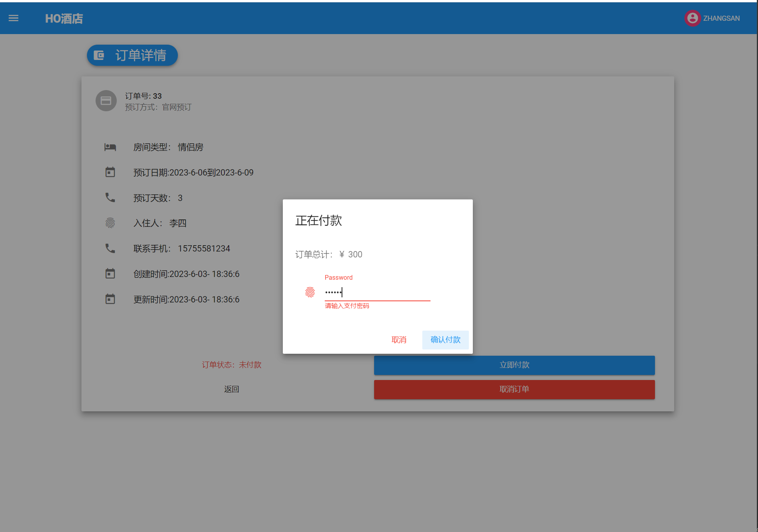Click the phone icon next to 联系手机
This screenshot has width=758, height=532.
[x=110, y=248]
